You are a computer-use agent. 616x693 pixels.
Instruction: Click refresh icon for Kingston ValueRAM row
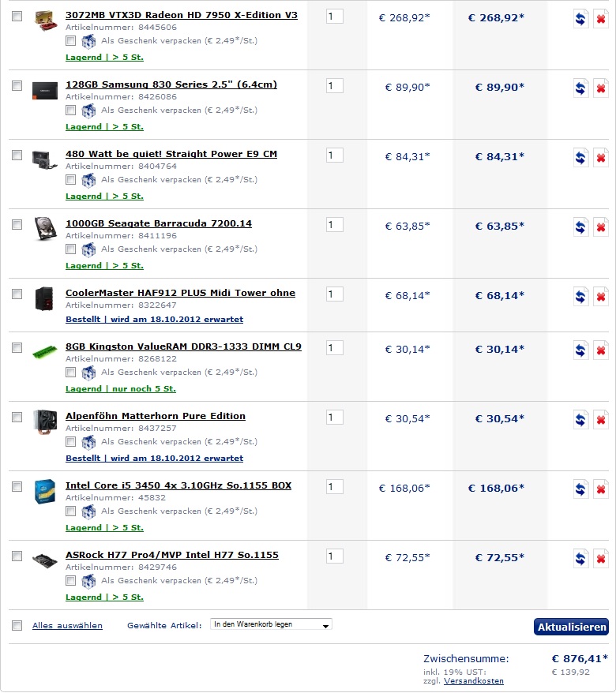tap(580, 350)
